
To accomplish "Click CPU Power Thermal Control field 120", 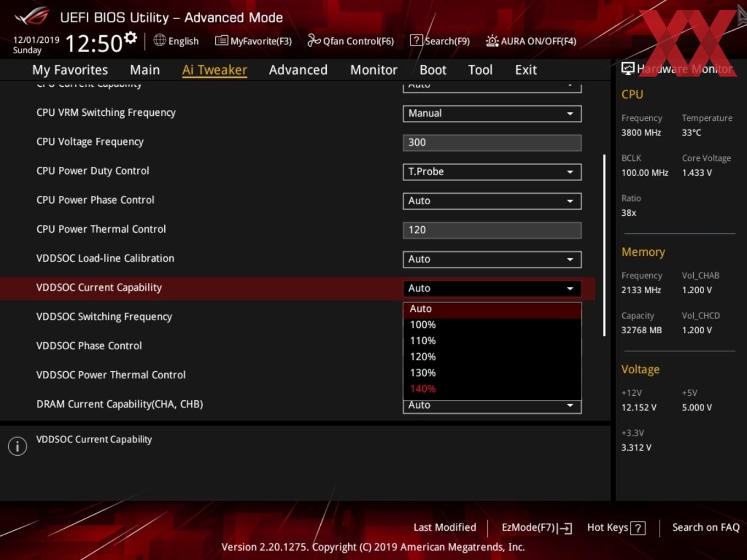I will tap(492, 229).
